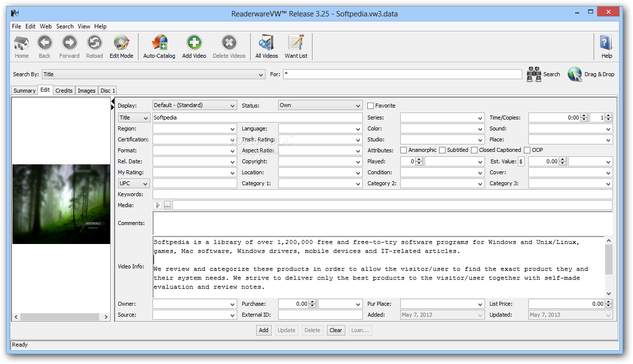
Task: Open the Edit menu
Action: click(30, 26)
